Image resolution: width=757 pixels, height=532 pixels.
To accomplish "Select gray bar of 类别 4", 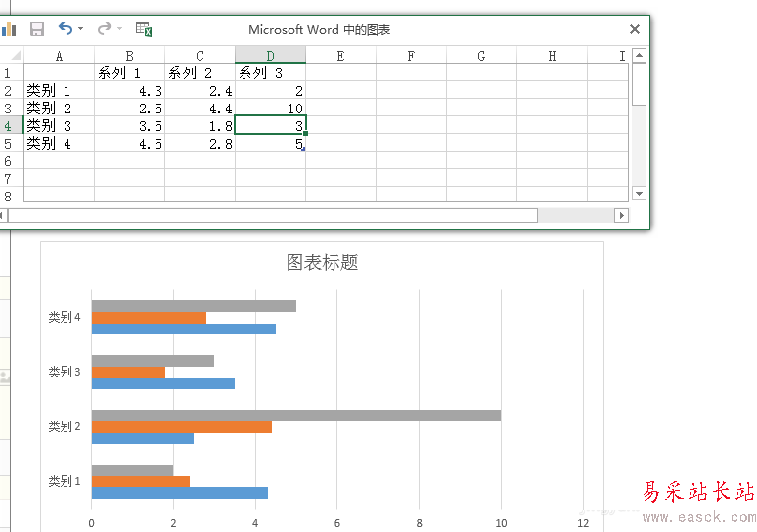I will pos(194,306).
